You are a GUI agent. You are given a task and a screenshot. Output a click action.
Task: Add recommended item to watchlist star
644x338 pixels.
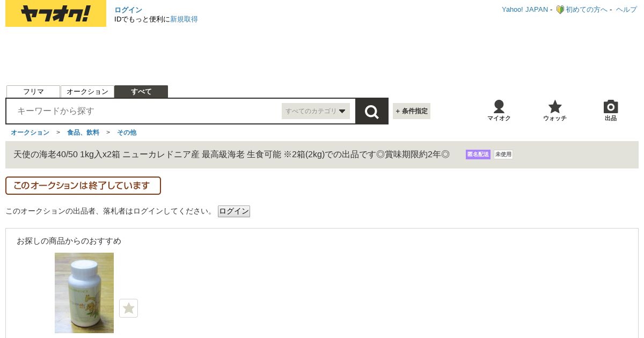click(128, 308)
